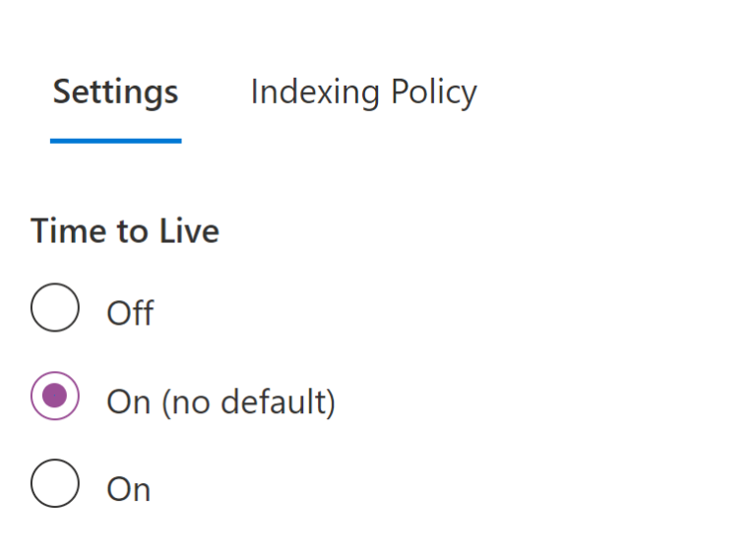
Task: Click the empty circle beside Off
Action: [55, 308]
